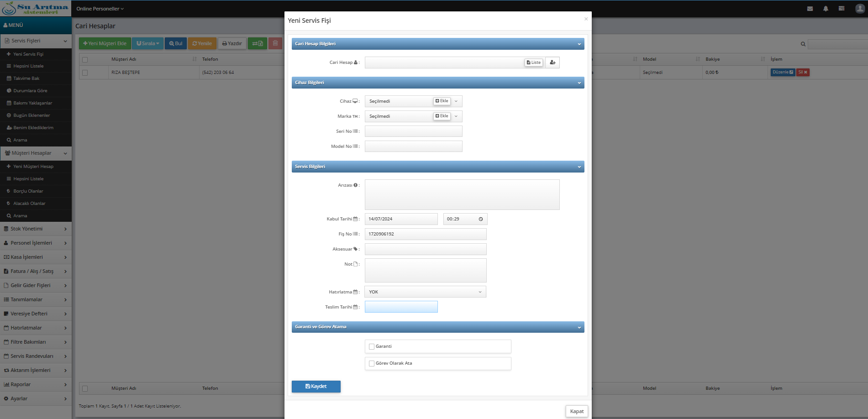Open the Hatırlatma dropdown showing YOK

[x=426, y=292]
